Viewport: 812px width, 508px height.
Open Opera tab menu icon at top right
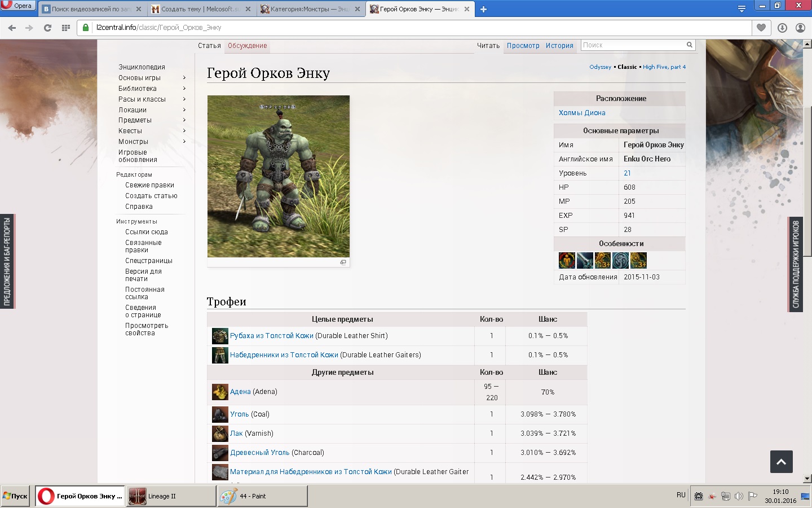[742, 9]
